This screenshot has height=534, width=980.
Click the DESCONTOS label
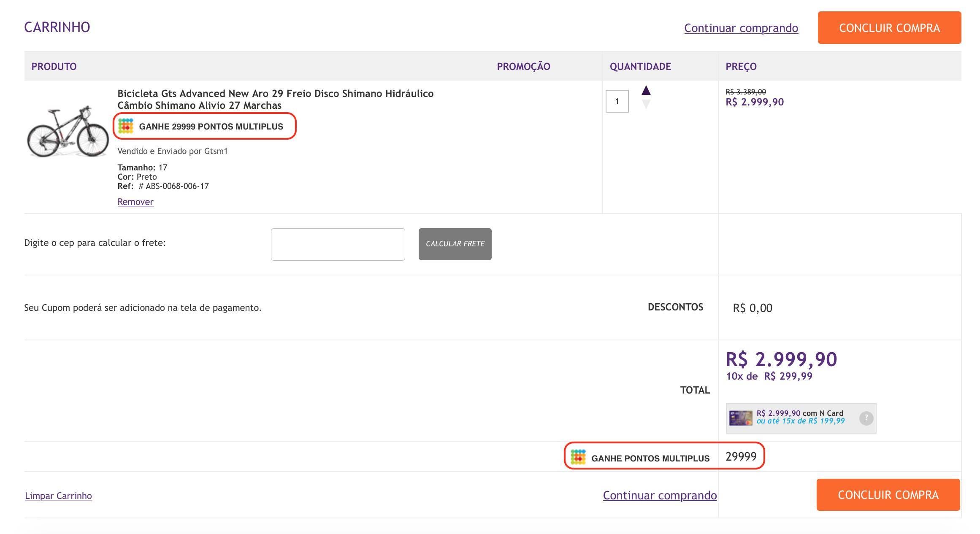[675, 307]
